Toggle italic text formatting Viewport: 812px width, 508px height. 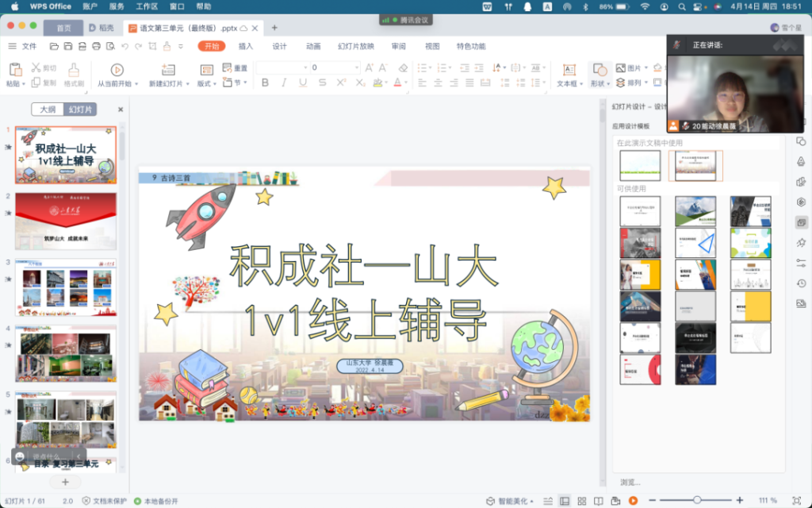pyautogui.click(x=283, y=83)
